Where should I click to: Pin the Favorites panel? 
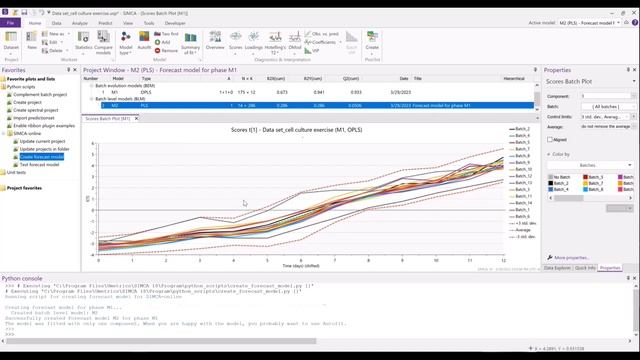[x=69, y=70]
